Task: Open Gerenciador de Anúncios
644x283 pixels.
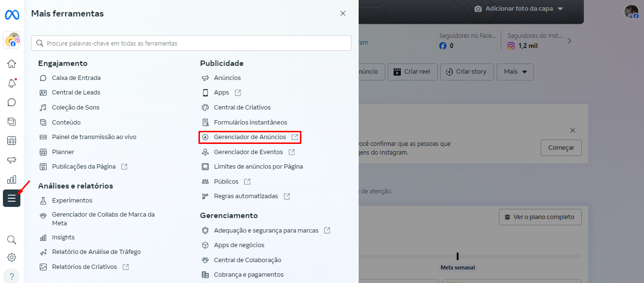Action: pyautogui.click(x=250, y=137)
